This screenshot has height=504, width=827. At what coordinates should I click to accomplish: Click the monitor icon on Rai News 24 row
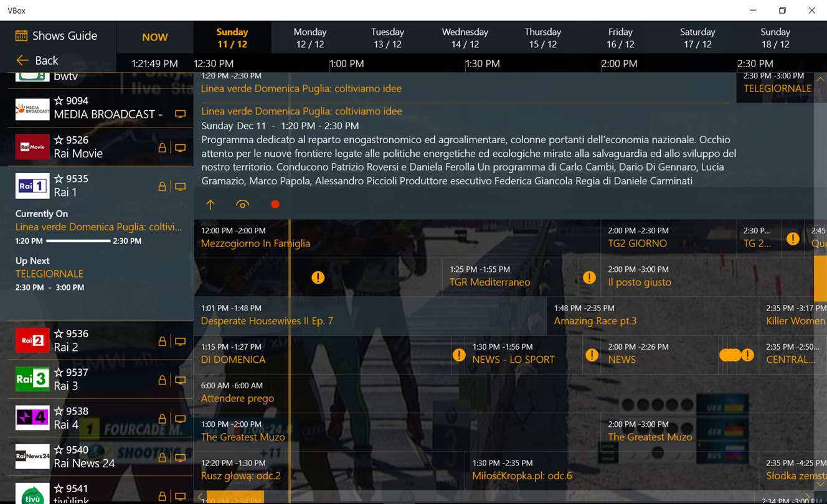point(180,458)
